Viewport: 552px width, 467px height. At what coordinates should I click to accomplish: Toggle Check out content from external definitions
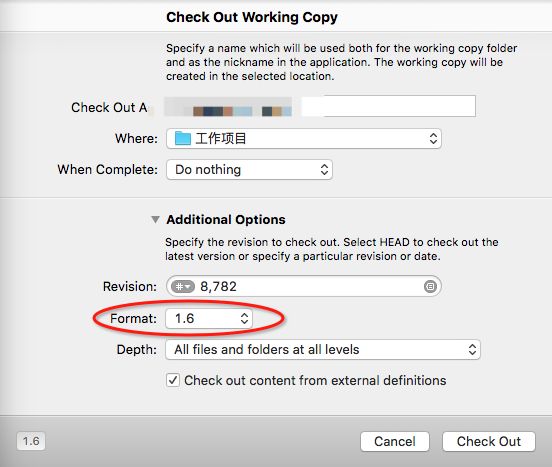[173, 380]
